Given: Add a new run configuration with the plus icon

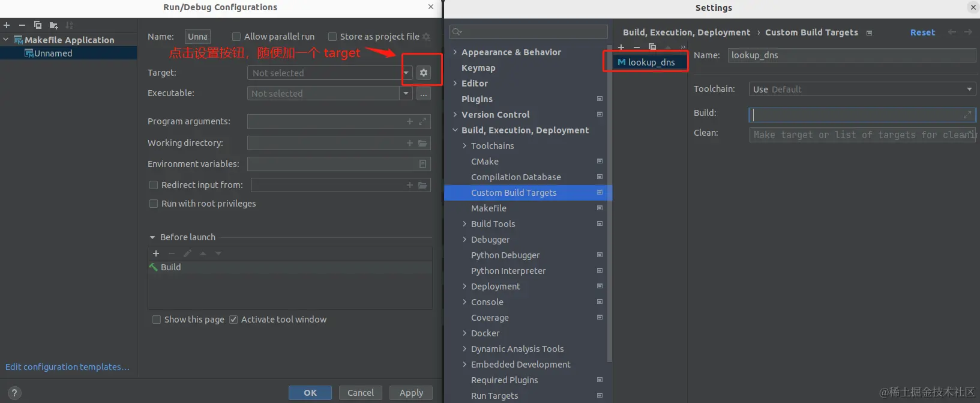Looking at the screenshot, I should (x=7, y=25).
